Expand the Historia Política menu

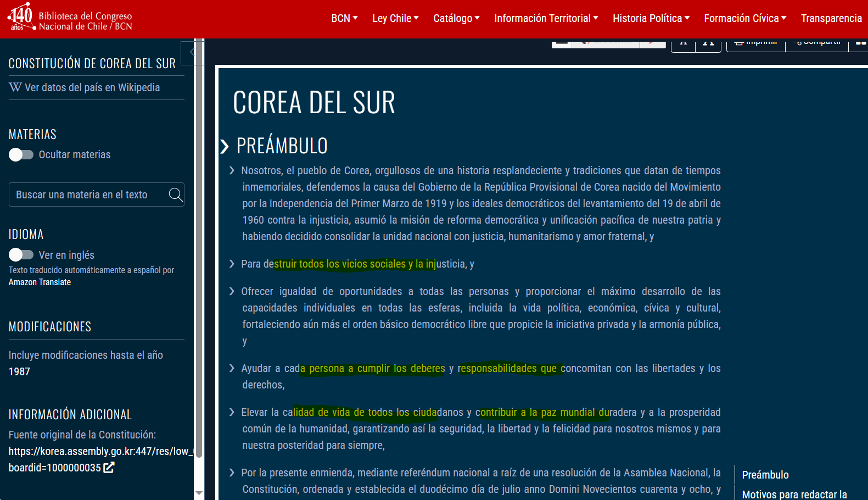651,18
